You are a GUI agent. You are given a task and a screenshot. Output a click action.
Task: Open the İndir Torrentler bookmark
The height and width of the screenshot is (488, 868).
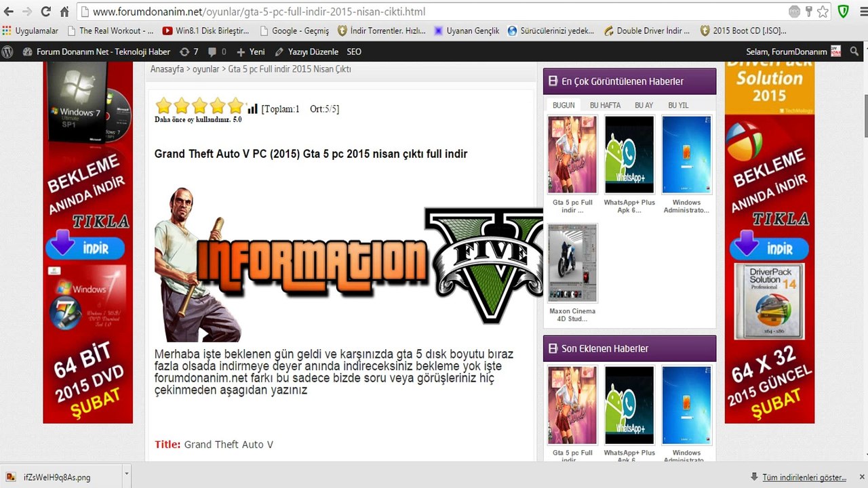[382, 30]
